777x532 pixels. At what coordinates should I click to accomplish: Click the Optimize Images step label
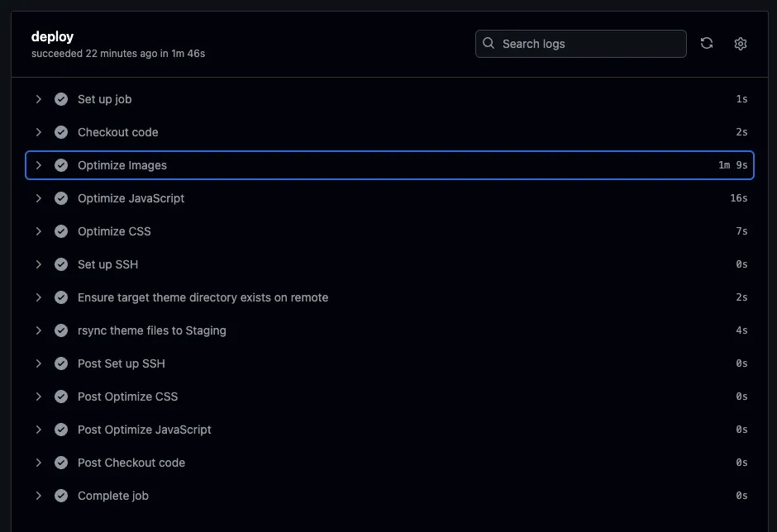click(122, 165)
